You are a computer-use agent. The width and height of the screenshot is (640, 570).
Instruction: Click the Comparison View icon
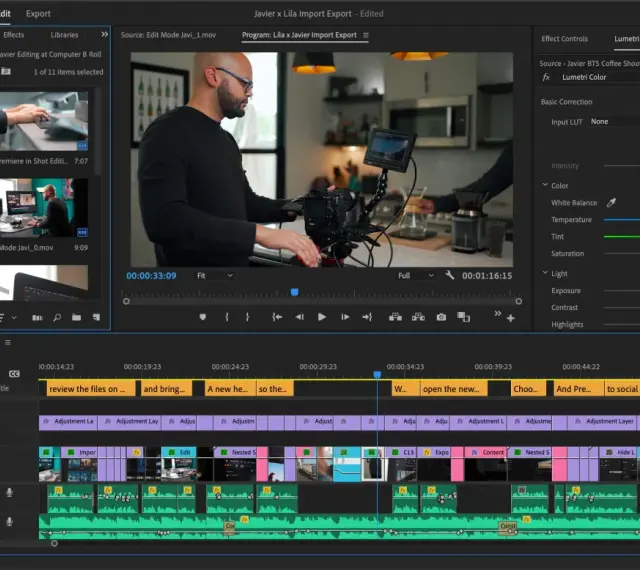tap(464, 317)
